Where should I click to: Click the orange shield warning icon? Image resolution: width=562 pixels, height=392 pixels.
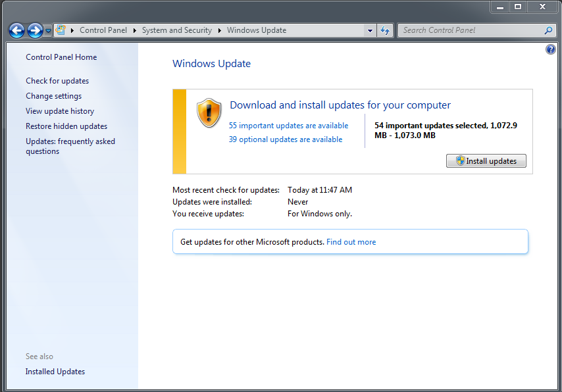[209, 113]
